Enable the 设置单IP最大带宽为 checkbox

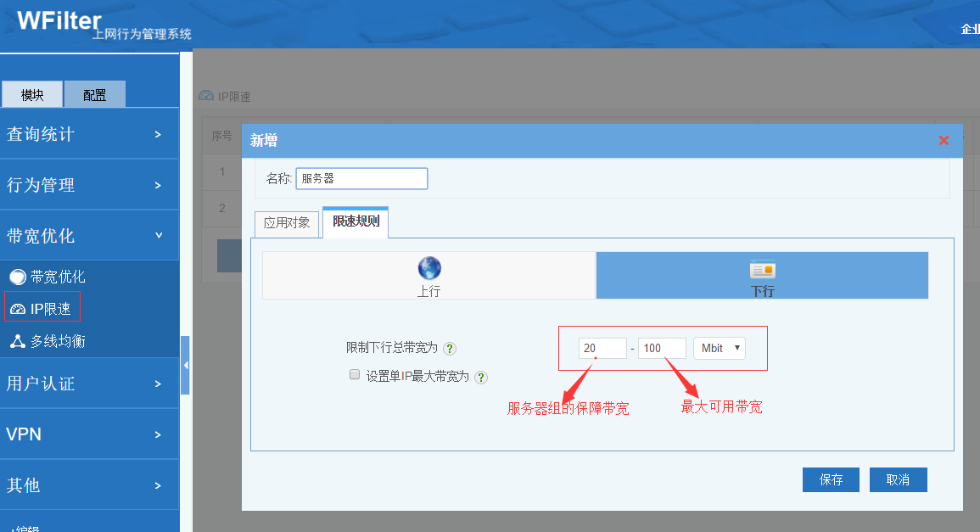point(355,374)
